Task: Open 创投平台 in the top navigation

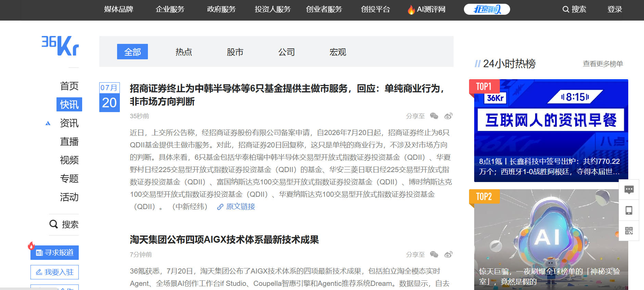Action: [x=376, y=9]
